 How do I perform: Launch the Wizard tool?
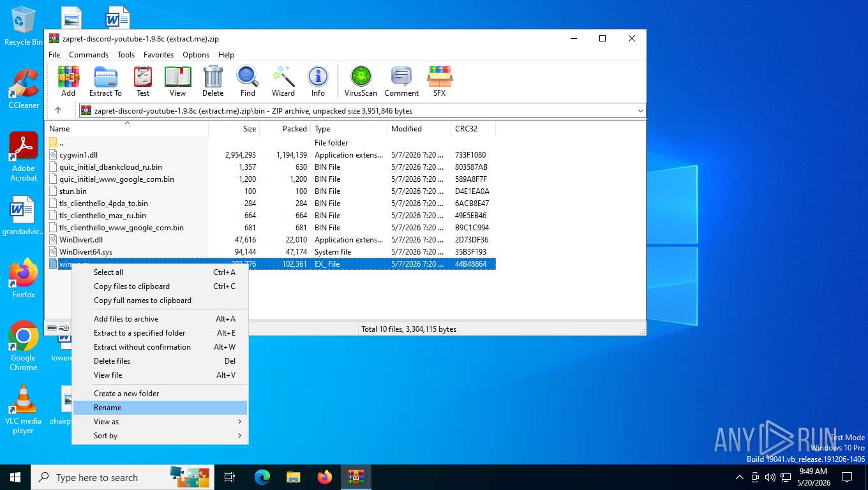283,81
